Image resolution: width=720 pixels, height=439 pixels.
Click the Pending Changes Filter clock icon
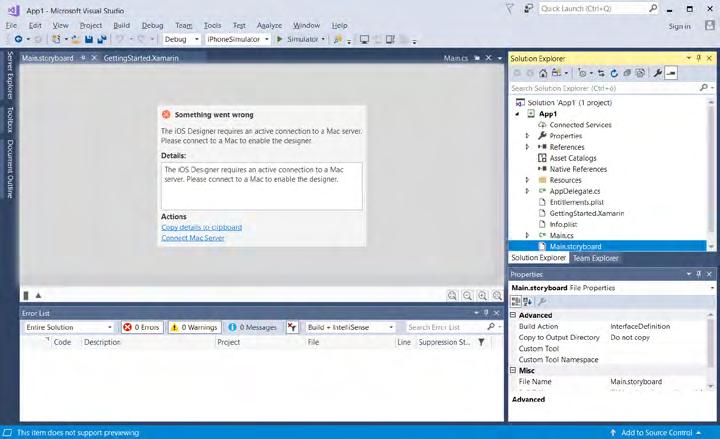pos(582,73)
